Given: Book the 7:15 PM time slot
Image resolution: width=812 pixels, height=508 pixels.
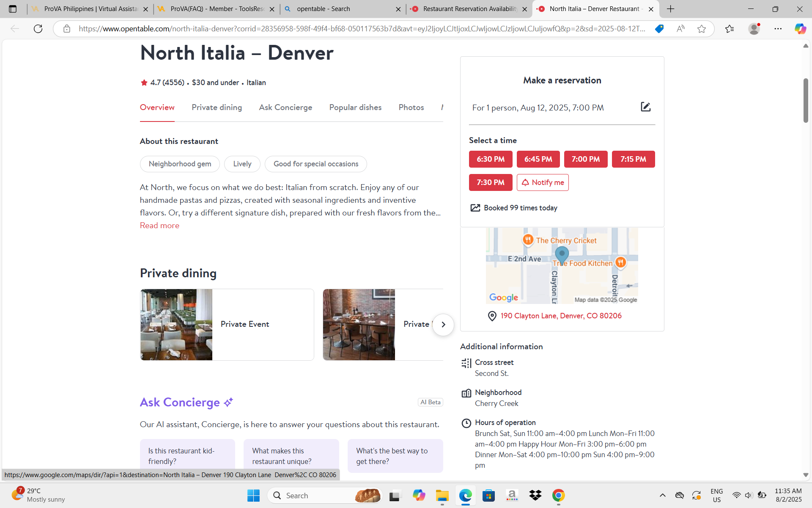Looking at the screenshot, I should (633, 159).
